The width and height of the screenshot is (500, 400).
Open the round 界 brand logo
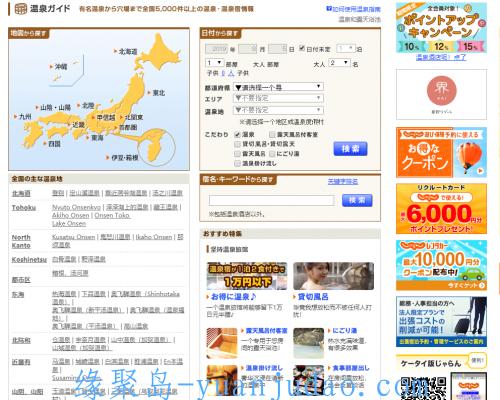pyautogui.click(x=441, y=90)
